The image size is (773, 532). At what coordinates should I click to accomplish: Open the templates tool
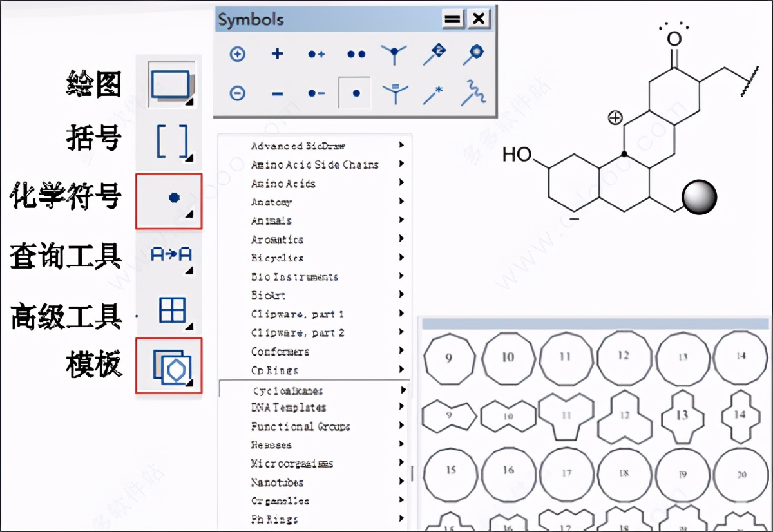[x=169, y=366]
